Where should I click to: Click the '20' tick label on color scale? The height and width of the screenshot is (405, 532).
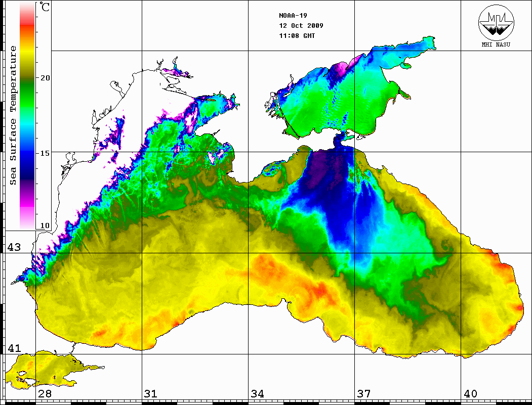pyautogui.click(x=45, y=78)
